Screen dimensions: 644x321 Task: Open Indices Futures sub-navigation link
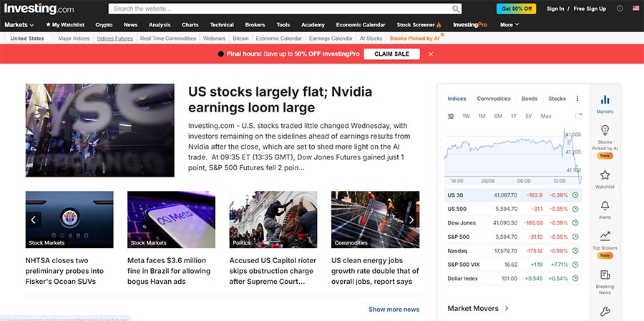[115, 38]
